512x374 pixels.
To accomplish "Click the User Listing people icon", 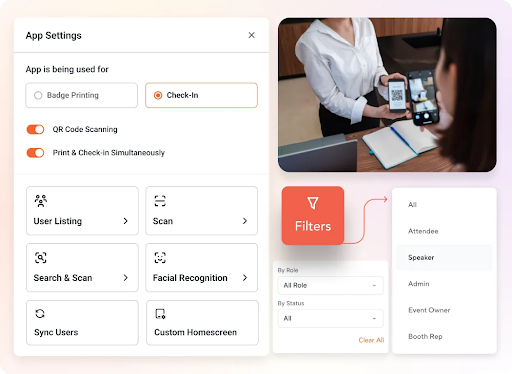I will [41, 201].
